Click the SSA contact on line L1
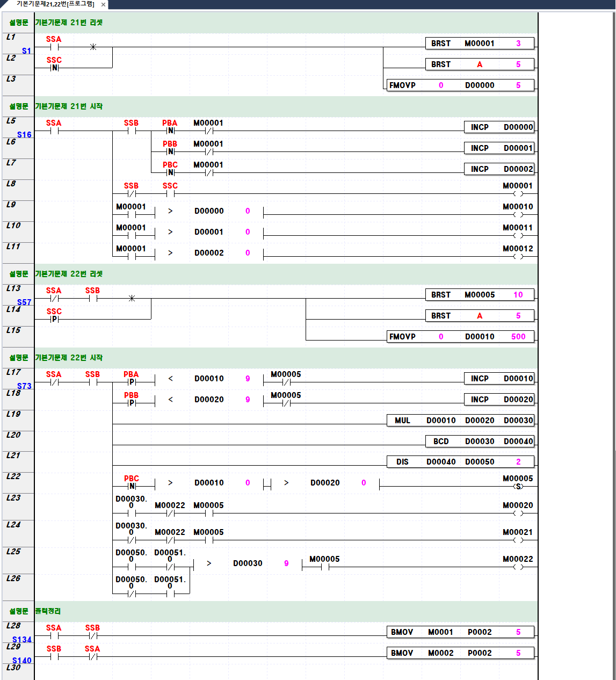The image size is (616, 680). [x=54, y=47]
